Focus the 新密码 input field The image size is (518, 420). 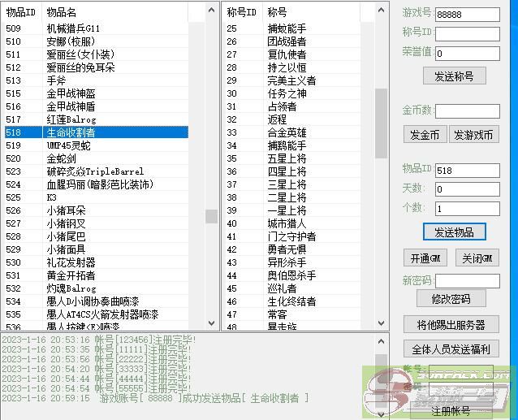point(467,281)
